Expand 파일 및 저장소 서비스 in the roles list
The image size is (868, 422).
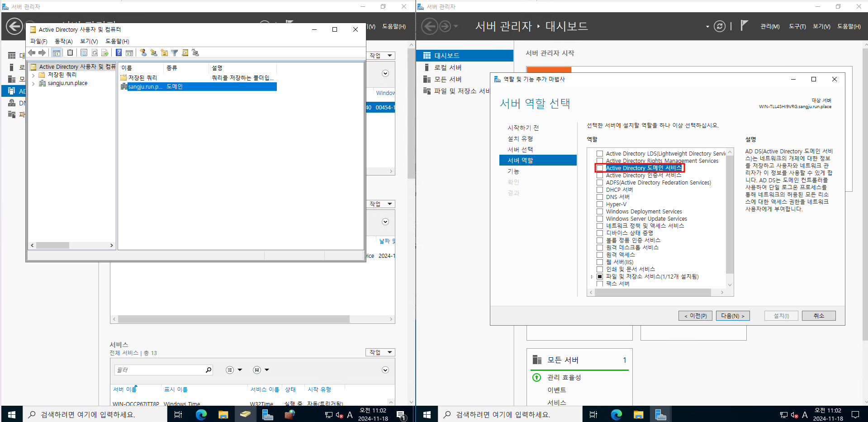[592, 276]
